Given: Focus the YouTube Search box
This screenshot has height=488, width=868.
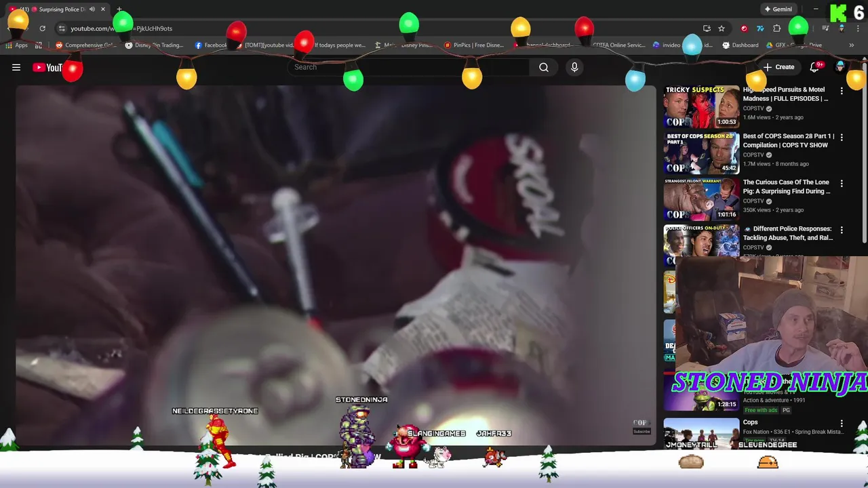Looking at the screenshot, I should click(x=409, y=67).
